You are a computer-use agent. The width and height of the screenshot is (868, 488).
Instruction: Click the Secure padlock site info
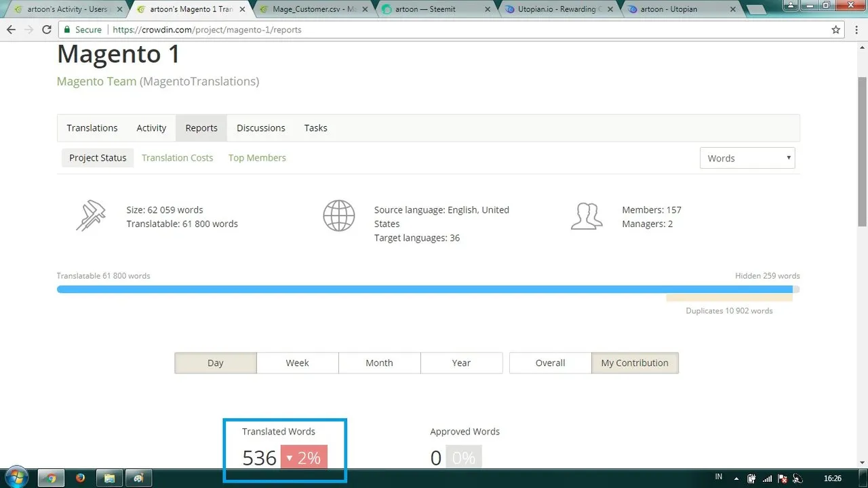83,30
